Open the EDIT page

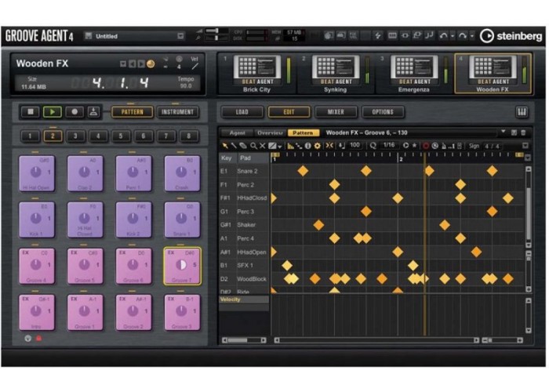point(289,112)
